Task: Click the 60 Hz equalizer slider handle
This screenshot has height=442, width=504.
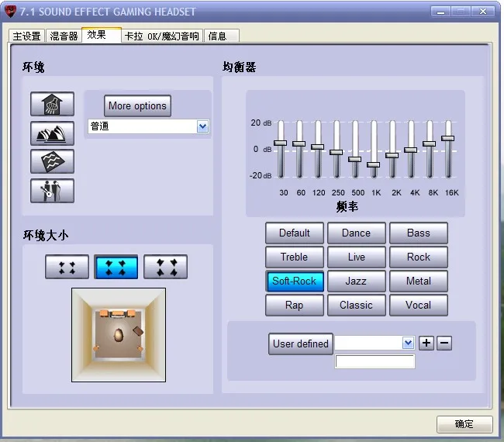Action: click(x=299, y=143)
